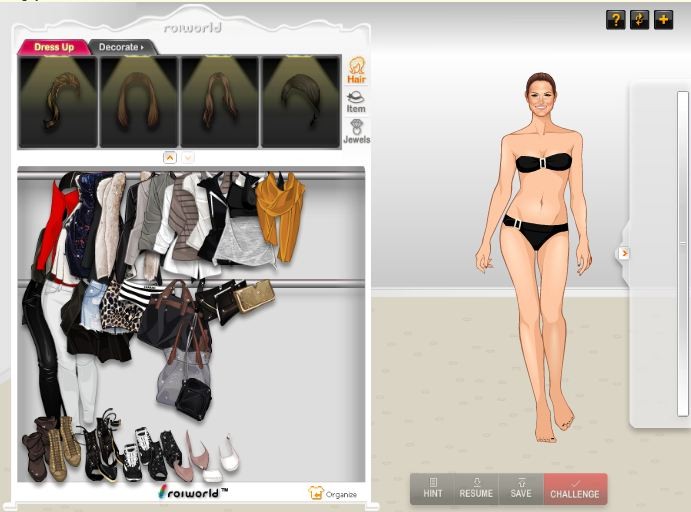Select the Hair category icon

tap(355, 71)
